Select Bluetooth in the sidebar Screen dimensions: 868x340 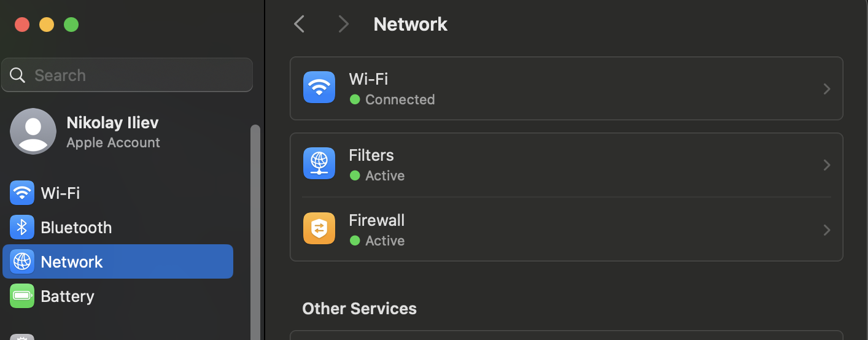[76, 228]
